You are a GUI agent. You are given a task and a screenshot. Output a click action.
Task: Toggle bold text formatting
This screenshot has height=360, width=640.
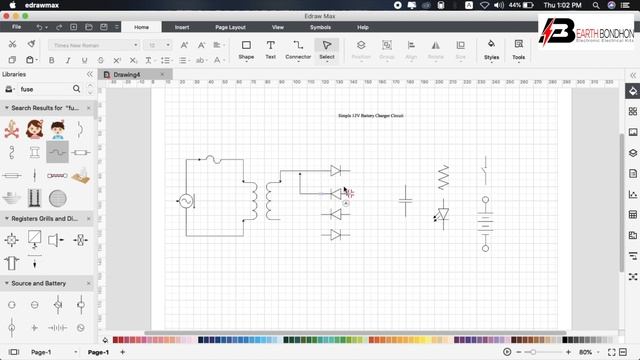tap(51, 60)
